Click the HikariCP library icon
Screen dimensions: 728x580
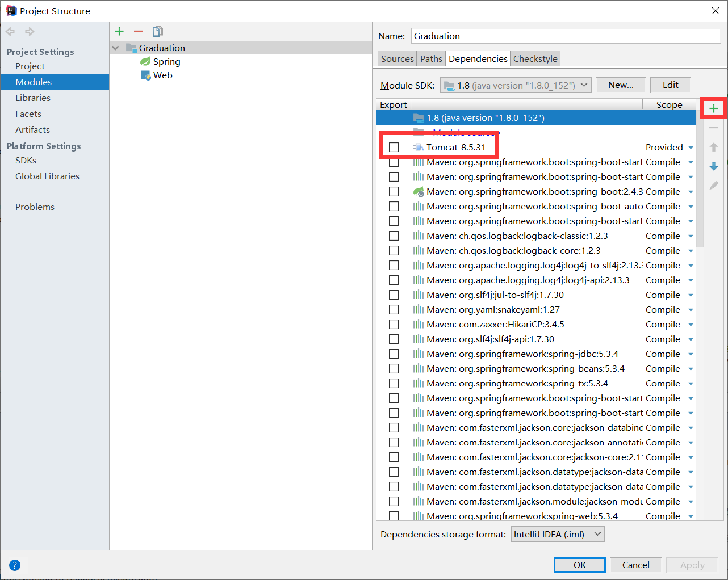[419, 324]
